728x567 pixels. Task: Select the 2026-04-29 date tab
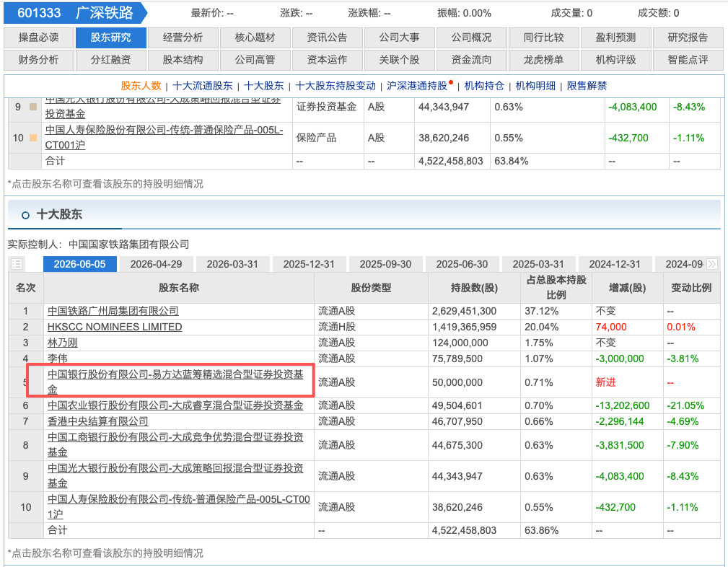(x=156, y=264)
